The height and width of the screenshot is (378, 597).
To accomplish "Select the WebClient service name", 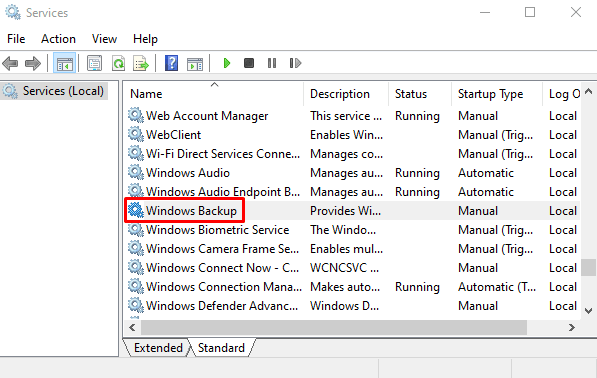I will tap(174, 135).
